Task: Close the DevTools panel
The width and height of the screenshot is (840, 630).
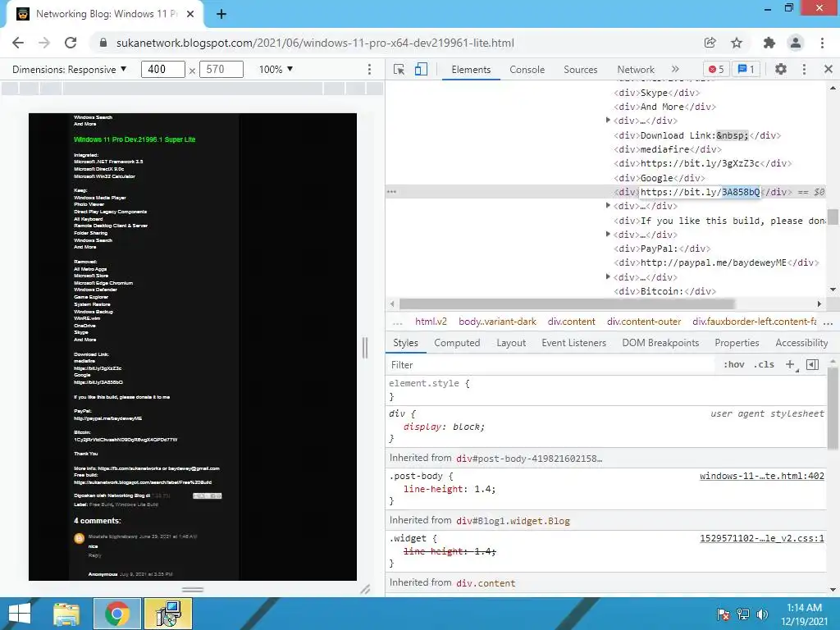Action: (829, 69)
